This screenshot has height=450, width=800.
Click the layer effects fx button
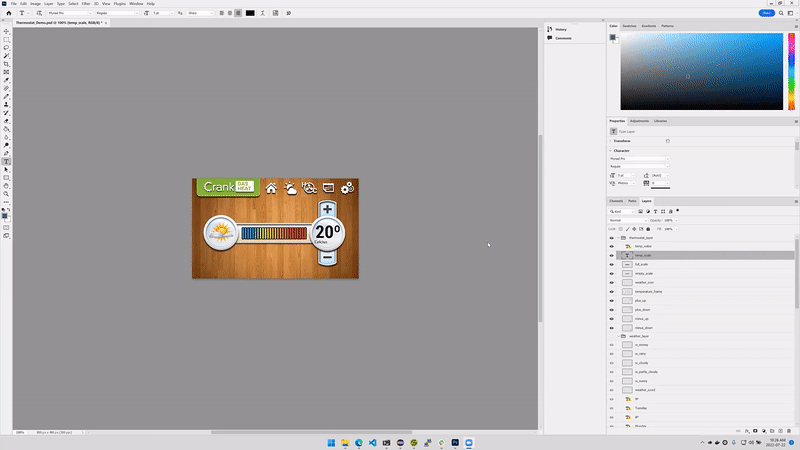click(747, 431)
